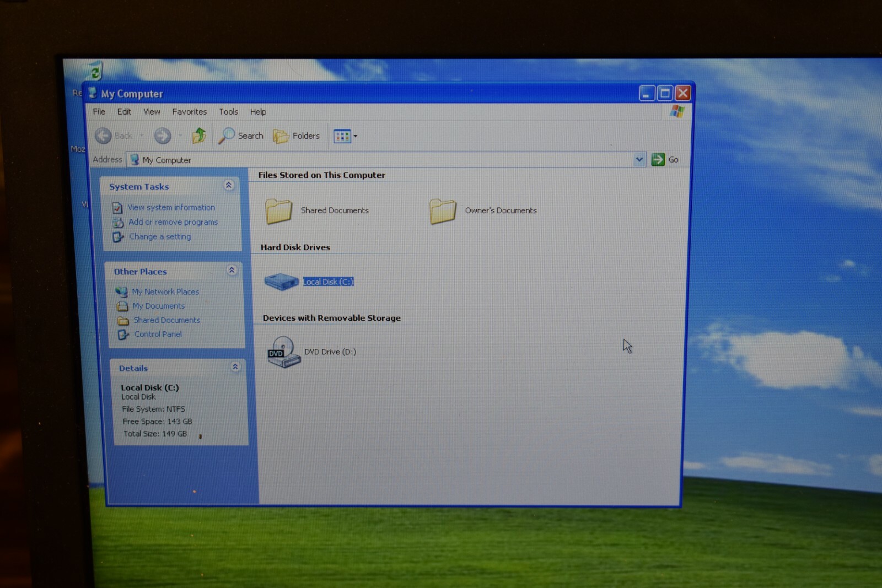Image resolution: width=882 pixels, height=588 pixels.
Task: Open the Back history dropdown arrow
Action: [141, 136]
